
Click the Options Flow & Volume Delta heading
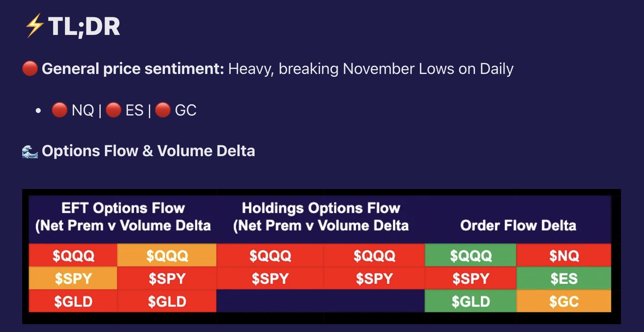click(148, 151)
